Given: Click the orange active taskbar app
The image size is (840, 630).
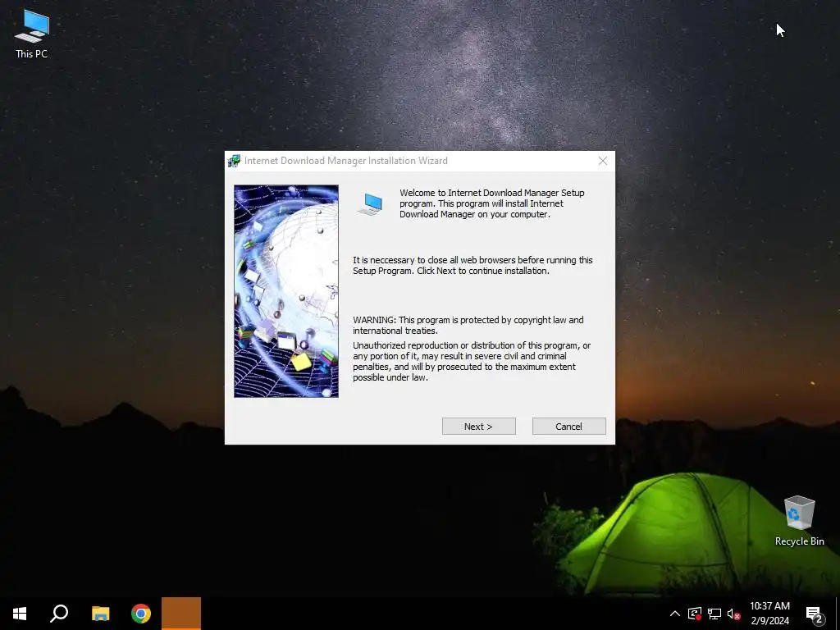Looking at the screenshot, I should [181, 614].
